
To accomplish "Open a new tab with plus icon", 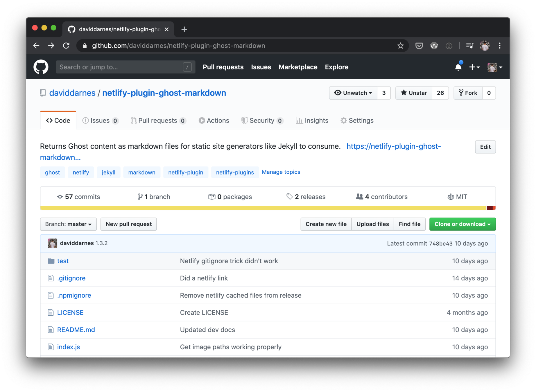I will pyautogui.click(x=184, y=29).
